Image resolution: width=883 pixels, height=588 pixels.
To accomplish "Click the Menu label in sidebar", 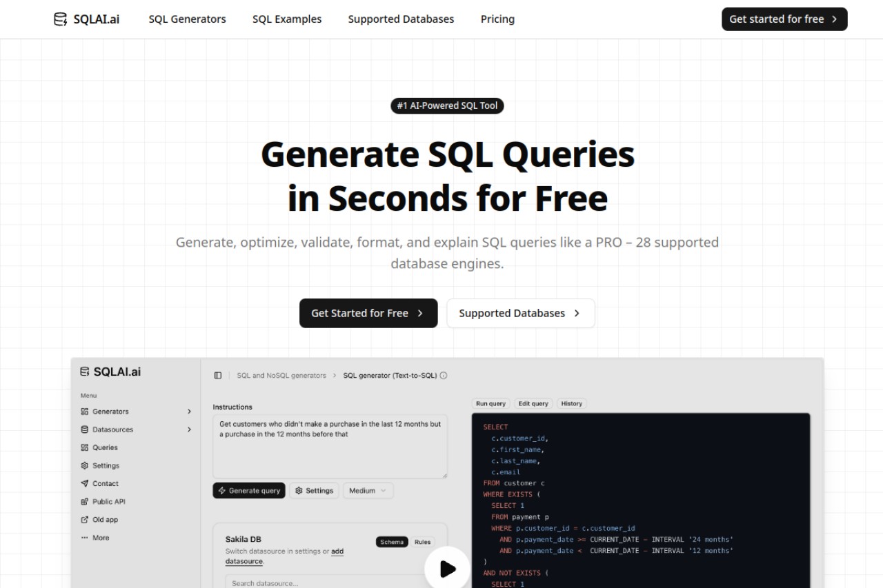I will pos(88,396).
